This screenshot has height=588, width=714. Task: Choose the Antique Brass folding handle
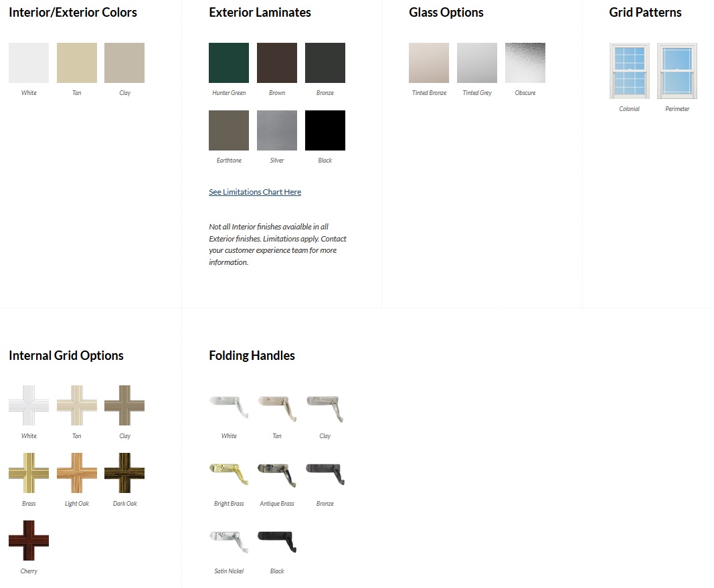[x=277, y=473]
